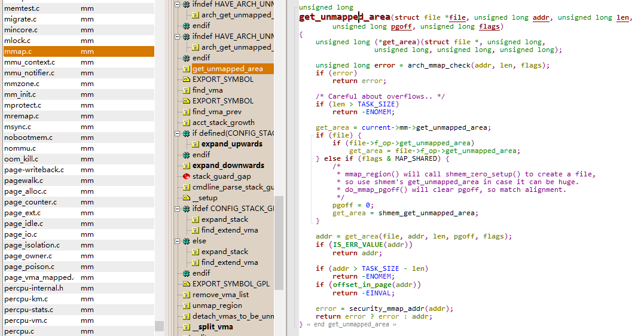Collapse the get_unmapped_area function body fold
The width and height of the screenshot is (644, 336).
click(295, 35)
